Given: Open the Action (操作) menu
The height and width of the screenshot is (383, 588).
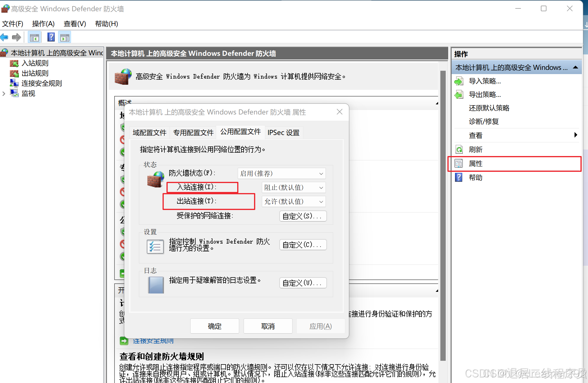Looking at the screenshot, I should click(x=43, y=24).
